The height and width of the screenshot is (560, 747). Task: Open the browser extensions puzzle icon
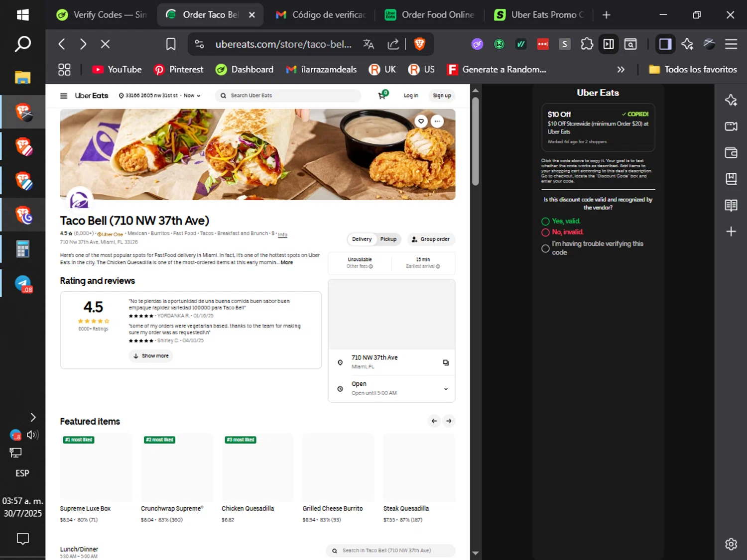(x=587, y=44)
